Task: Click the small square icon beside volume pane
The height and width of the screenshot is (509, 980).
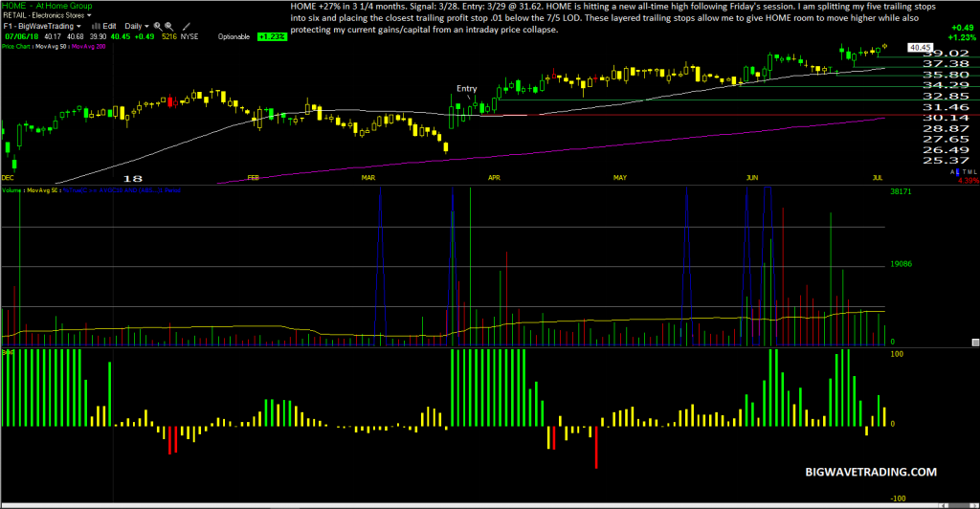Action: (975, 343)
